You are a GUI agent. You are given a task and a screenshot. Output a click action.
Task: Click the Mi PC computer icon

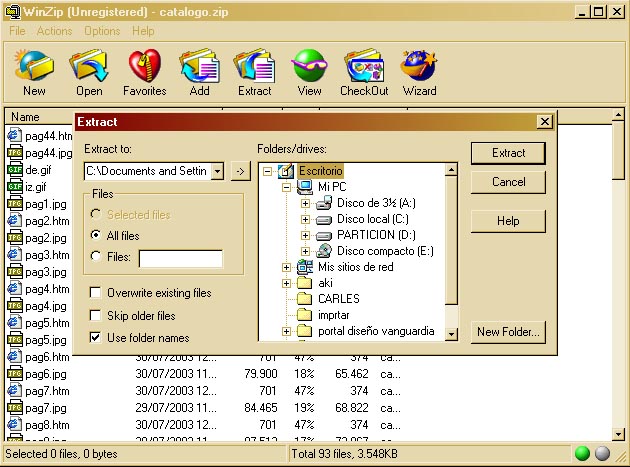click(305, 187)
